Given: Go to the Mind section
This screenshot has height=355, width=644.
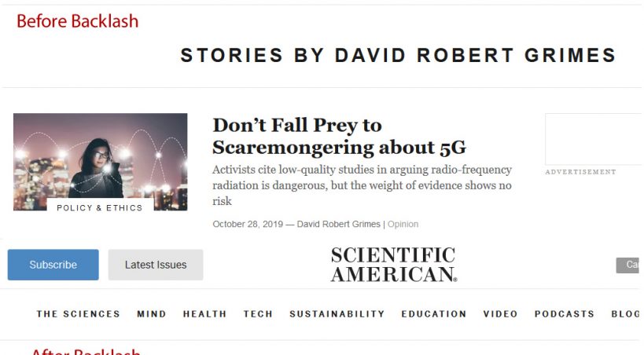Looking at the screenshot, I should [x=152, y=314].
